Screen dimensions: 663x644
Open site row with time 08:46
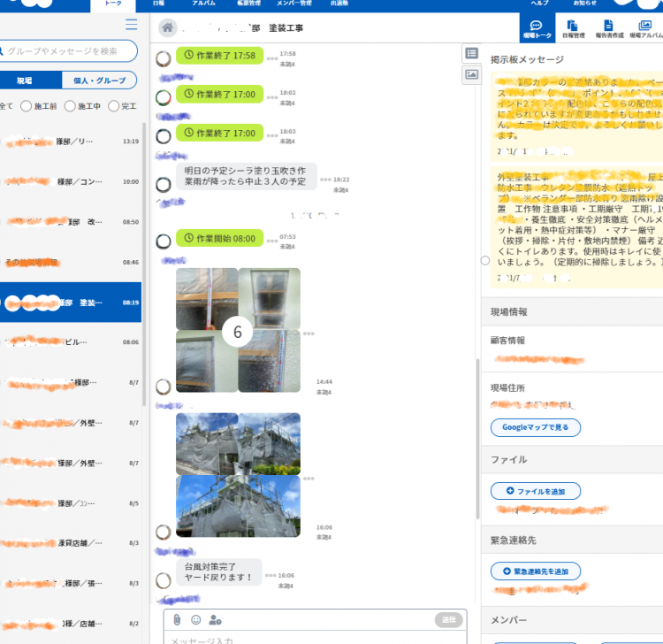coord(71,263)
